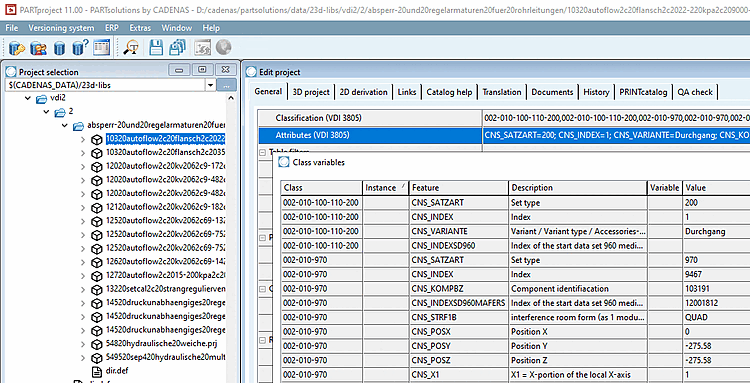
Task: Click cube icon of 12720autoflow2c2015-200kpa project
Action: tap(97, 276)
